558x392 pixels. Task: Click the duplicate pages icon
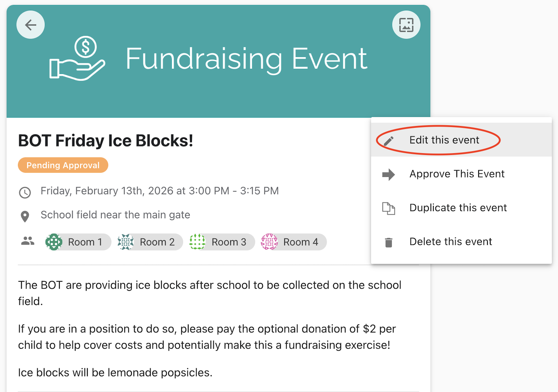[389, 208]
